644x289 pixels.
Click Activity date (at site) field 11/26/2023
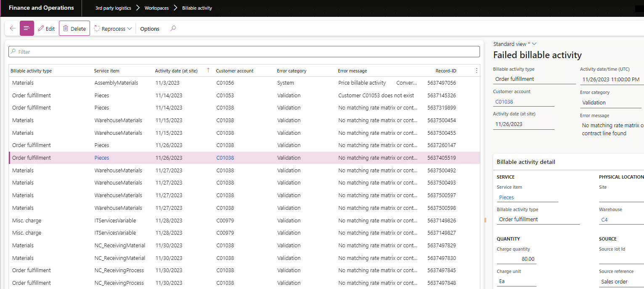(524, 124)
